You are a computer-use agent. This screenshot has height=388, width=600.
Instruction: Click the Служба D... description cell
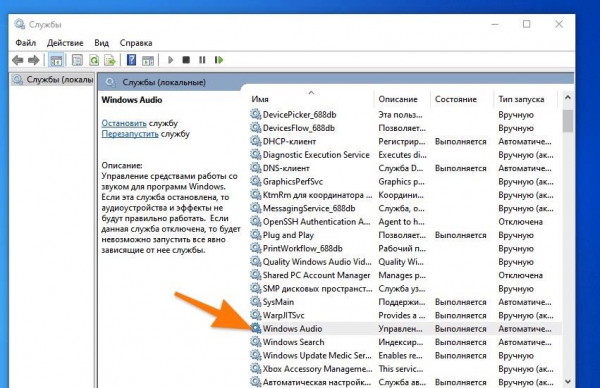[401, 168]
